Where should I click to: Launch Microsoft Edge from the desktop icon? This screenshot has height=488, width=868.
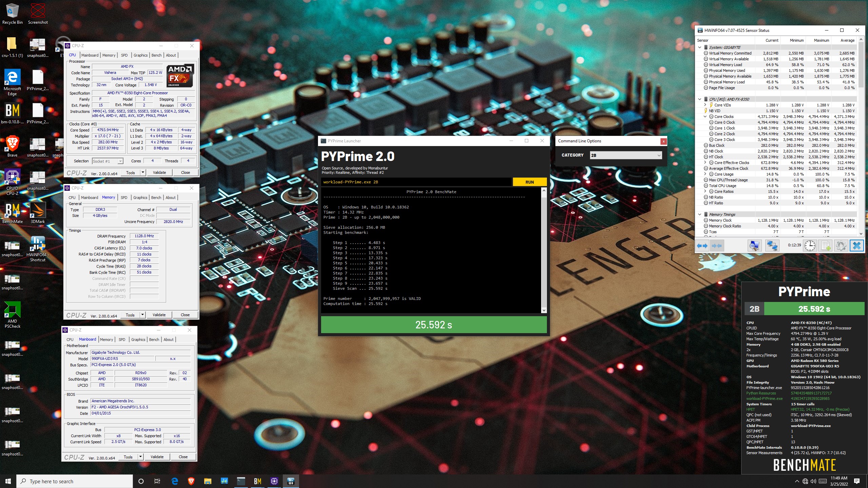(x=13, y=82)
